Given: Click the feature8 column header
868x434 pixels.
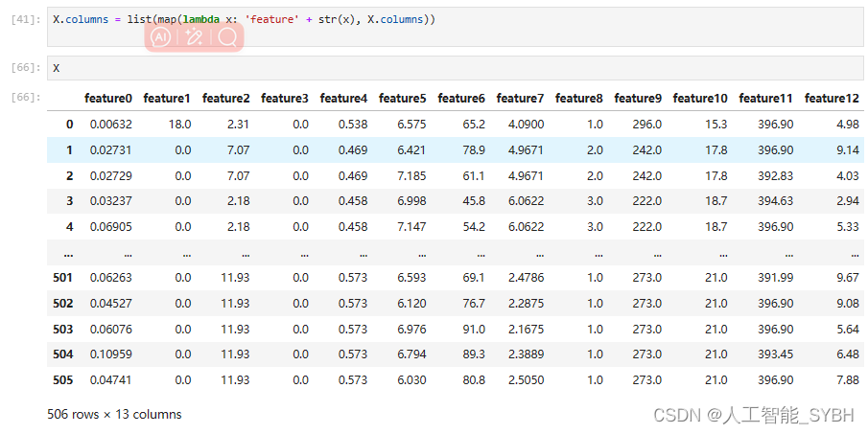Looking at the screenshot, I should (x=578, y=99).
